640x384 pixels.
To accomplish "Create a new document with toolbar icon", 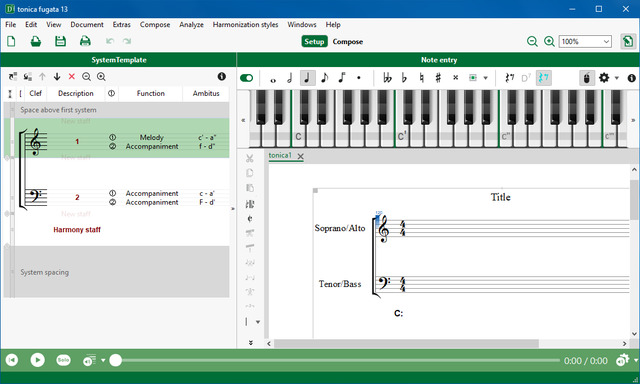I will coord(11,41).
